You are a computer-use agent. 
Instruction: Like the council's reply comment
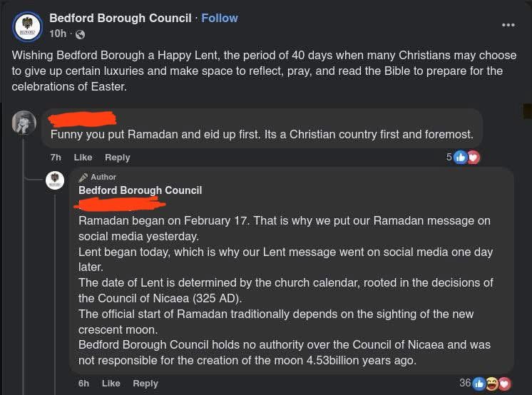pos(111,383)
